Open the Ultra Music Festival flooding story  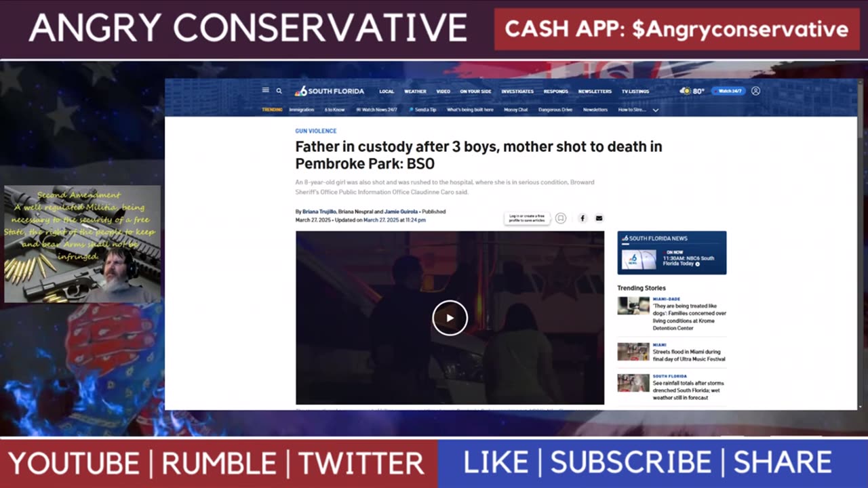point(689,356)
